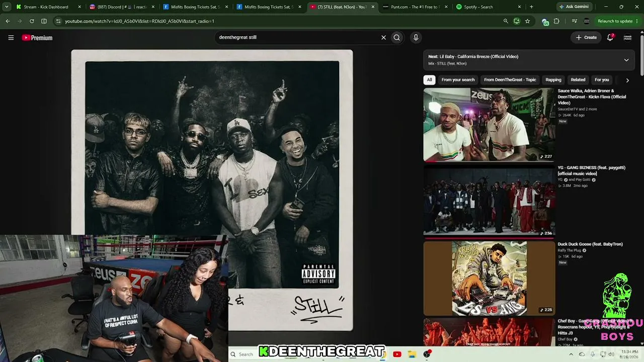Switch to the Discord tab

(x=122, y=7)
